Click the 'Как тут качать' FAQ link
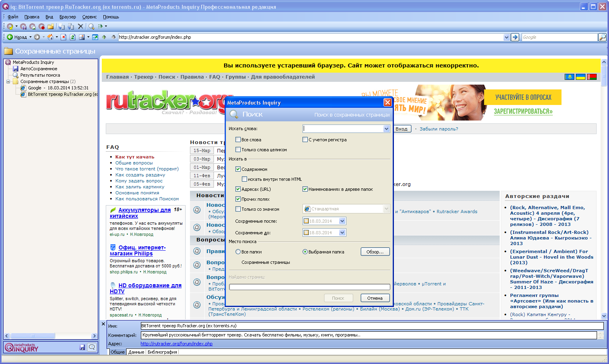The image size is (609, 364). tap(134, 157)
